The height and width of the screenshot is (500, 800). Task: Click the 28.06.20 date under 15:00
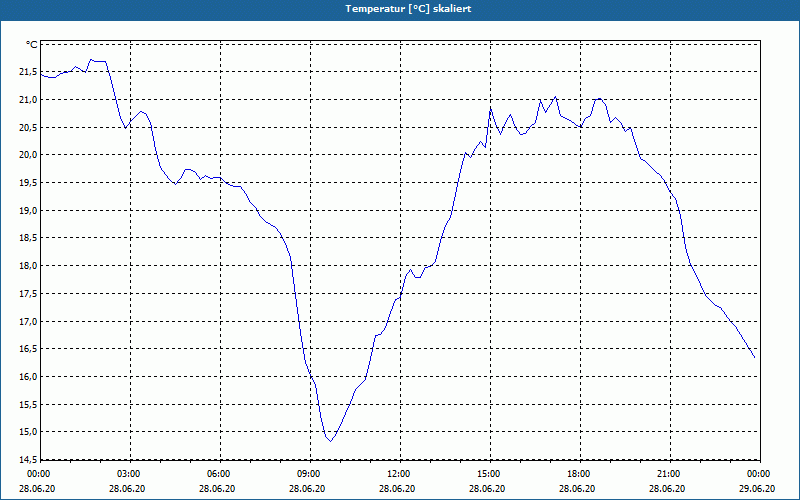click(x=487, y=488)
